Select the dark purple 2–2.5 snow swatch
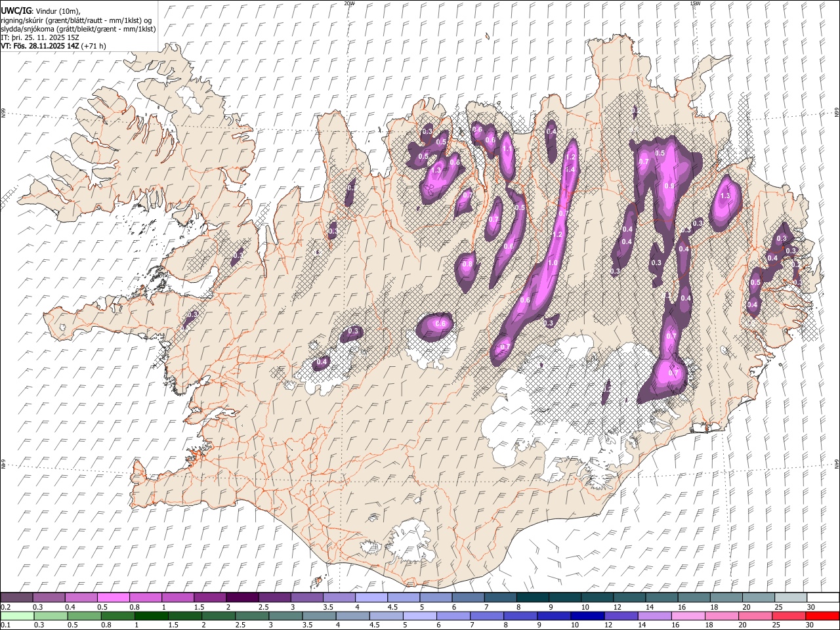Image resolution: width=840 pixels, height=630 pixels. (242, 597)
